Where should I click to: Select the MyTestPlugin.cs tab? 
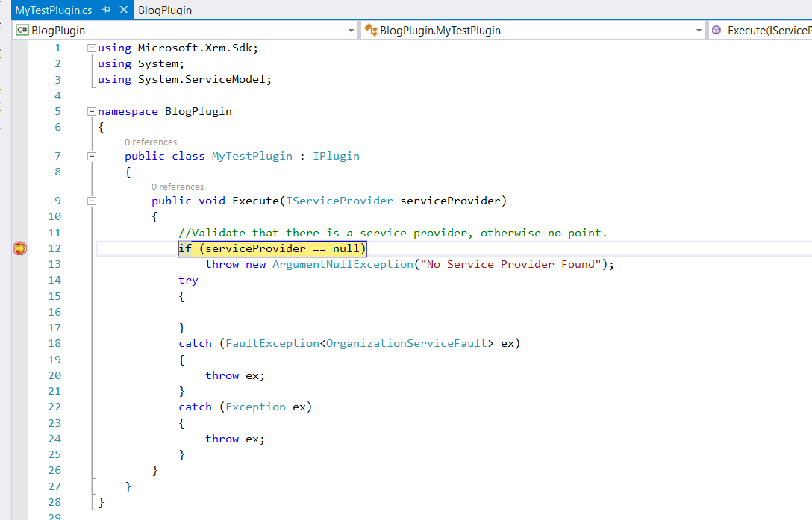53,10
